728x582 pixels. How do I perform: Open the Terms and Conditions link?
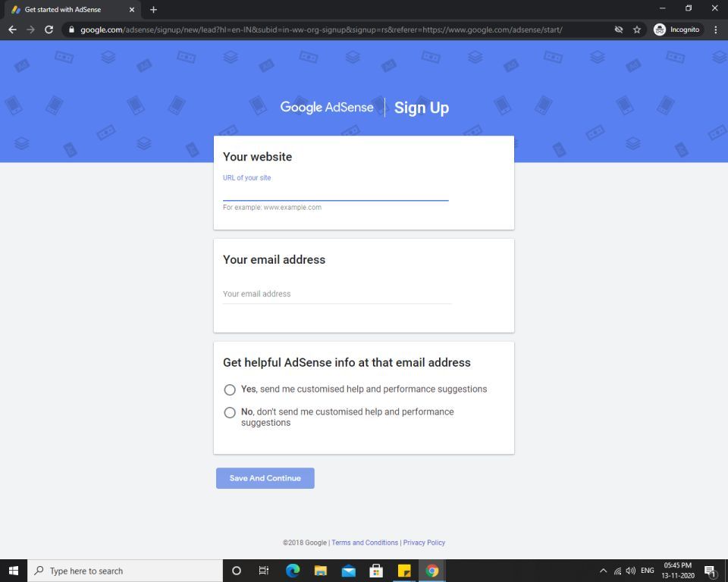click(x=365, y=543)
